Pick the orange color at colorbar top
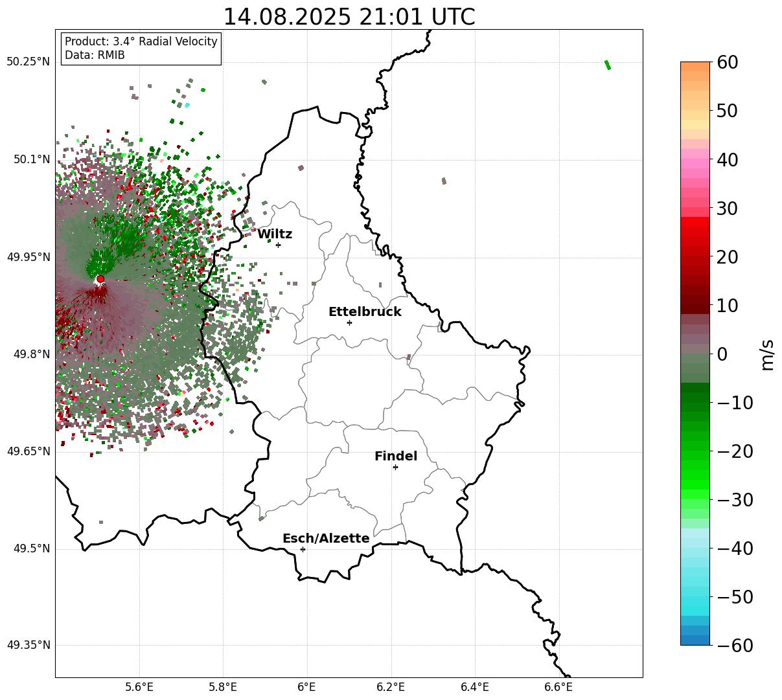Screen dimensions: 782x700 click(695, 67)
